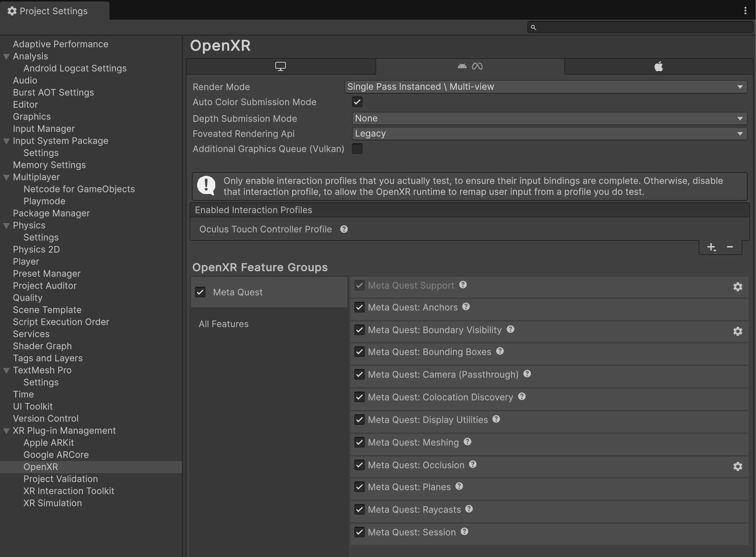This screenshot has height=557, width=756.
Task: Uncheck Meta Quest: Session feature
Action: click(x=359, y=532)
